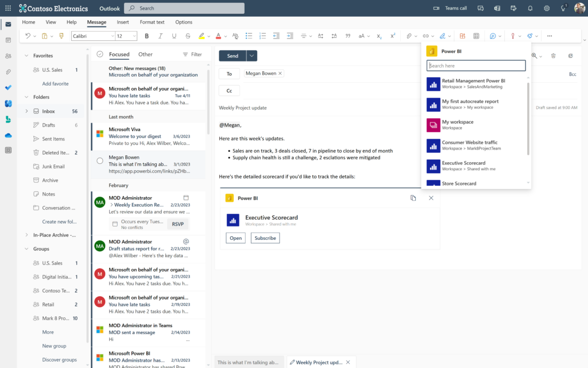Subscribe to the Executive Scorecard
Image resolution: width=588 pixels, height=368 pixels.
tap(265, 237)
